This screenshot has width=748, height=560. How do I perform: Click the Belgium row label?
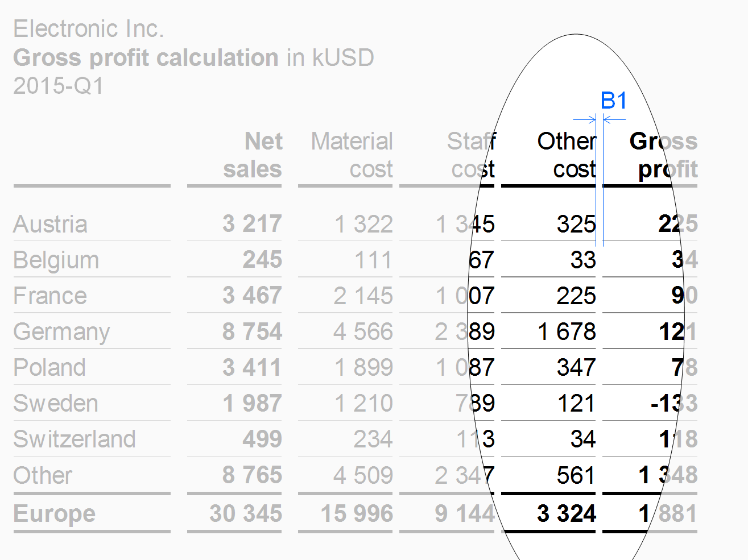(56, 260)
